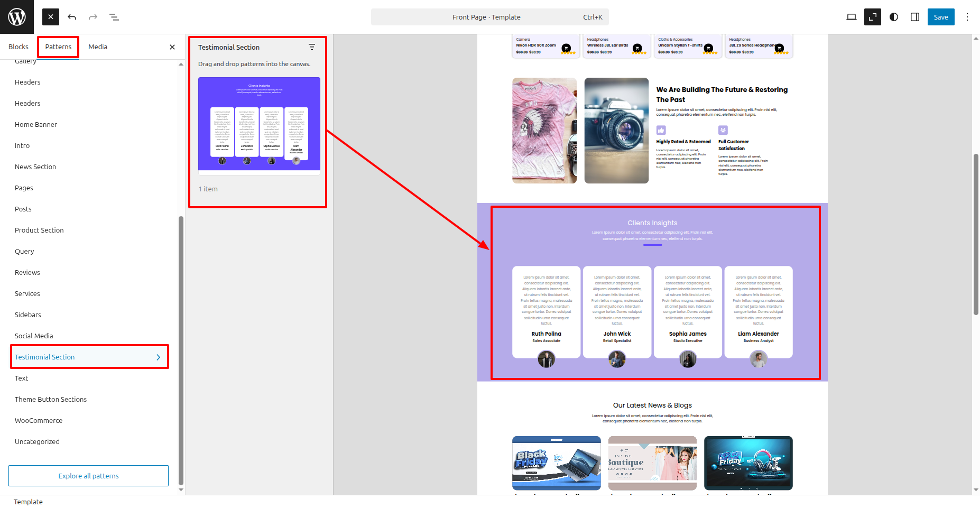Image resolution: width=980 pixels, height=508 pixels.
Task: Toggle the Settings sidebar panel icon
Action: [x=915, y=17]
